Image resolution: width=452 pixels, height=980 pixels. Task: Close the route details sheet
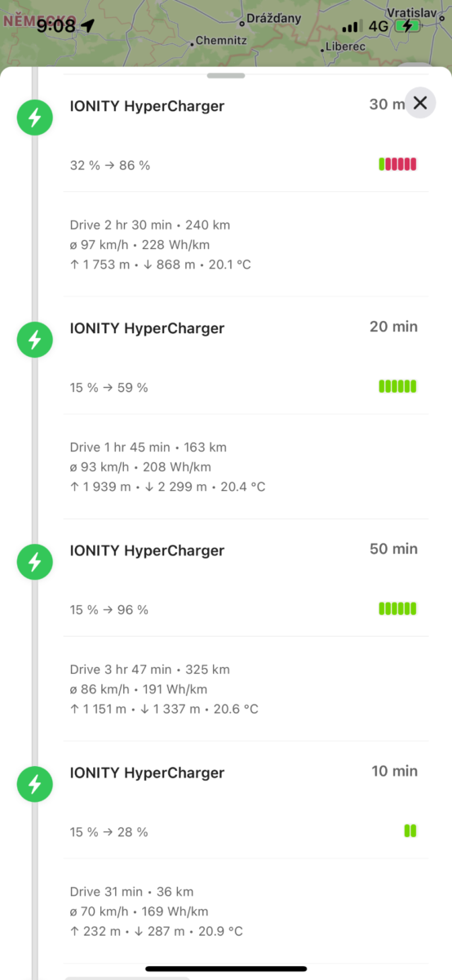click(x=420, y=103)
